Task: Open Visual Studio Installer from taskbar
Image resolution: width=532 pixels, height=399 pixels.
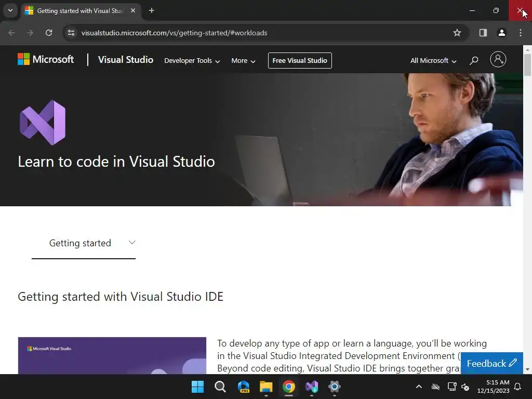Action: pos(312,387)
